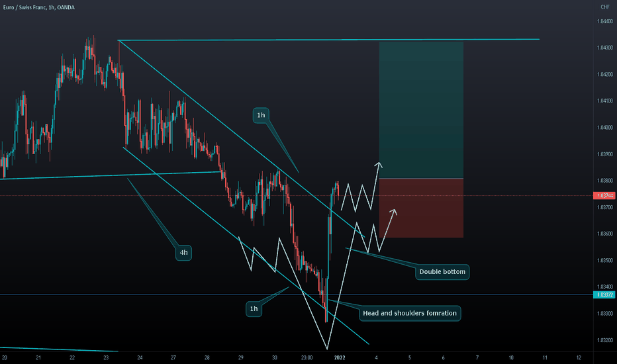Click the 1.03500 price axis label
The width and height of the screenshot is (617, 364).
605,261
